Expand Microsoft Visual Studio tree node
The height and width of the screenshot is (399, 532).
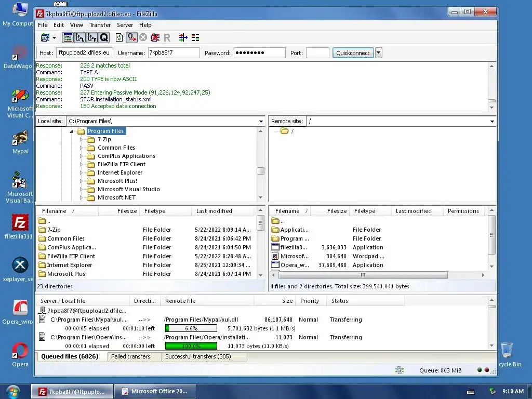coord(81,189)
